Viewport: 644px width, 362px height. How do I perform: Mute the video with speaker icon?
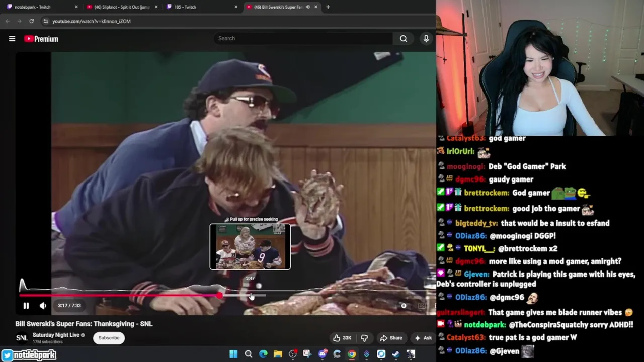[43, 305]
